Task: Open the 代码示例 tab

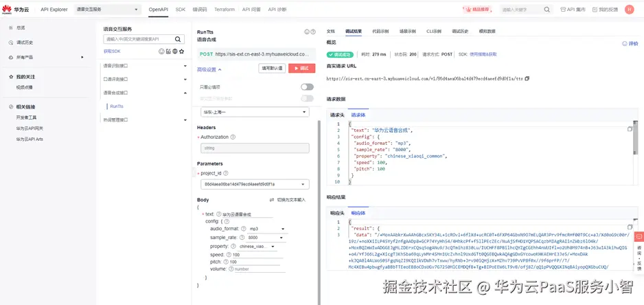Action: point(380,31)
